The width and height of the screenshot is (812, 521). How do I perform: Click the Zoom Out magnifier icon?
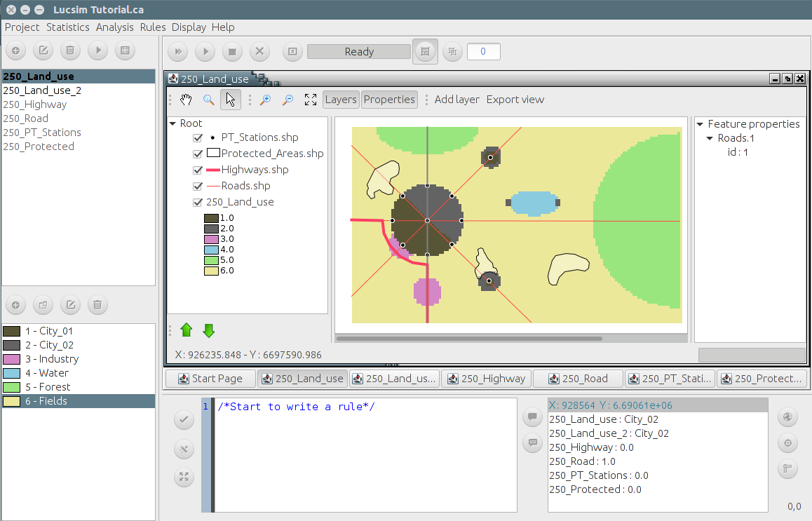(287, 100)
